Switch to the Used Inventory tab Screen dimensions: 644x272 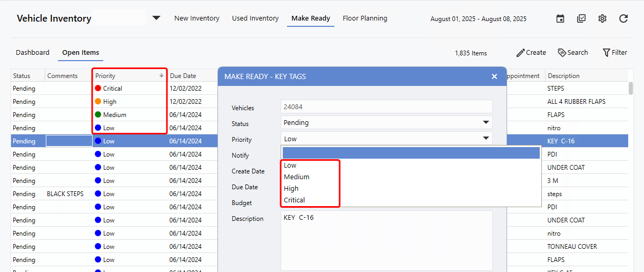click(x=255, y=18)
